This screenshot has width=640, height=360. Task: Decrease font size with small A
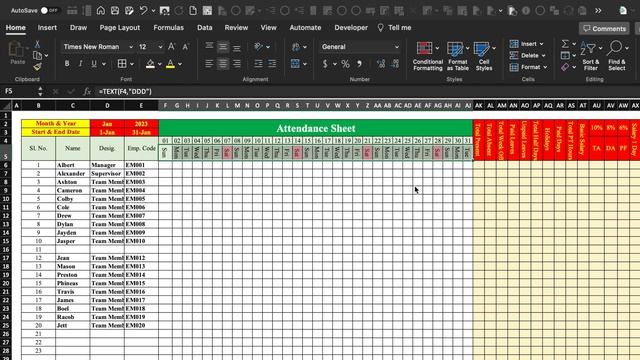[x=185, y=47]
